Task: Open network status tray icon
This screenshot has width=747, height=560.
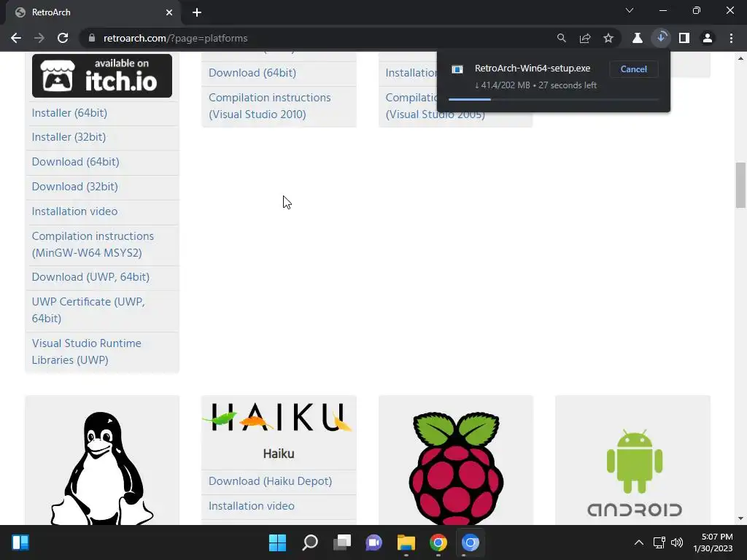Action: [659, 542]
